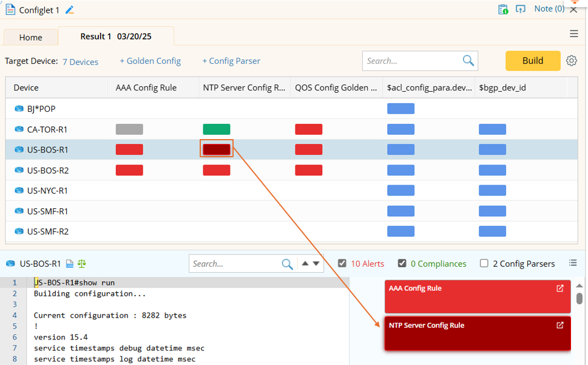The height and width of the screenshot is (365, 588).
Task: Click config pane search magnifier icon
Action: [287, 264]
